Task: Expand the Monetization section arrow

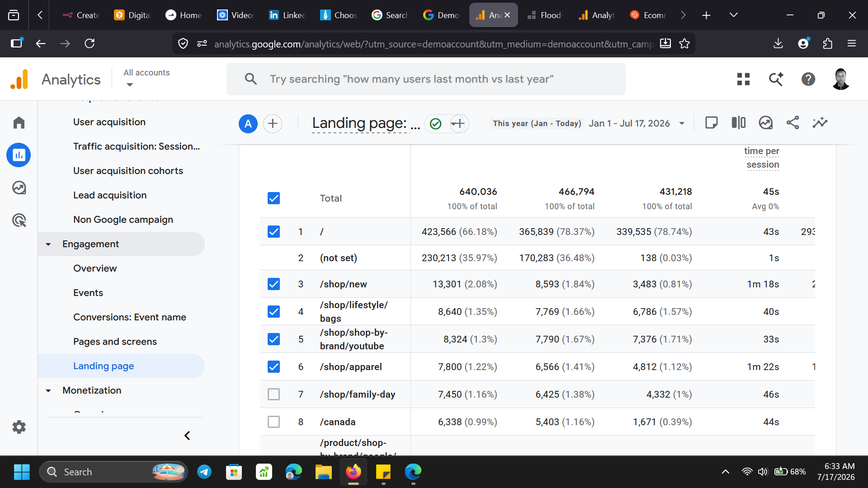Action: 48,390
